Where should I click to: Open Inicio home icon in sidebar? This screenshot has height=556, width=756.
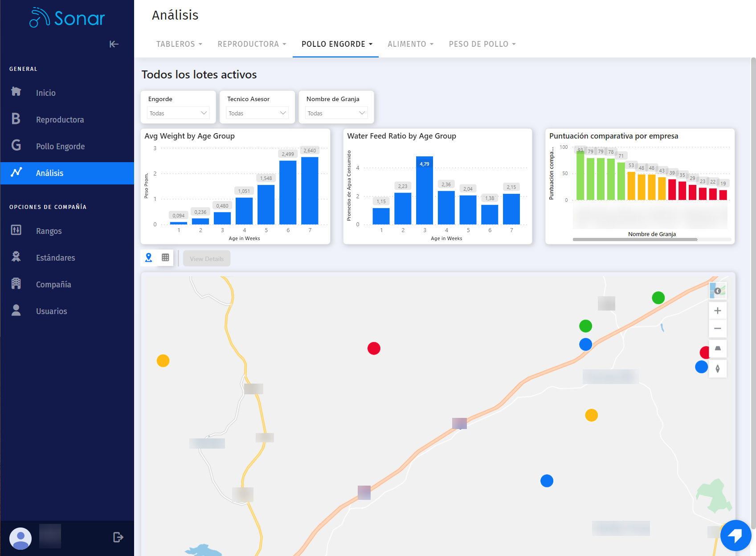click(x=16, y=92)
